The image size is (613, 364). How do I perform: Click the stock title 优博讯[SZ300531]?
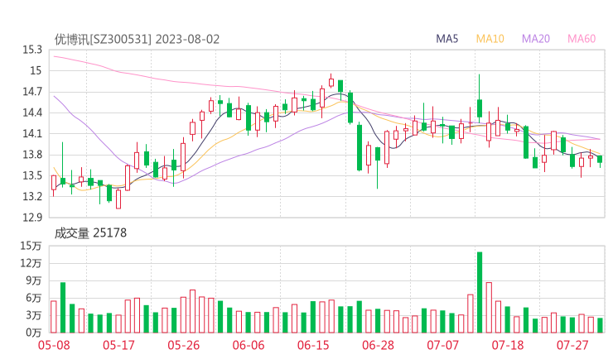pos(103,39)
